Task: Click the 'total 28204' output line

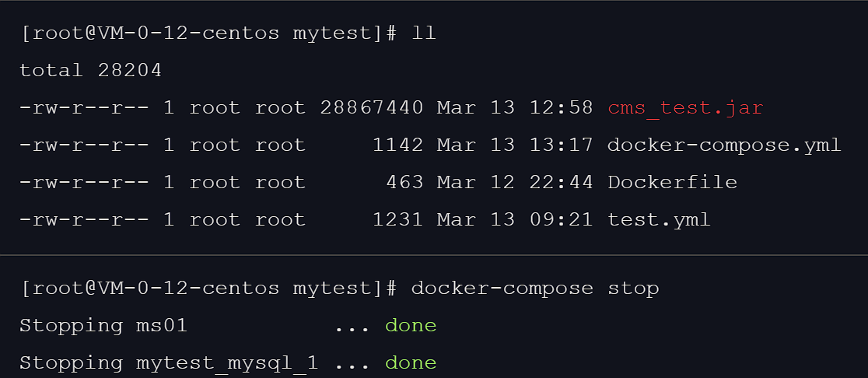Action: [90, 71]
